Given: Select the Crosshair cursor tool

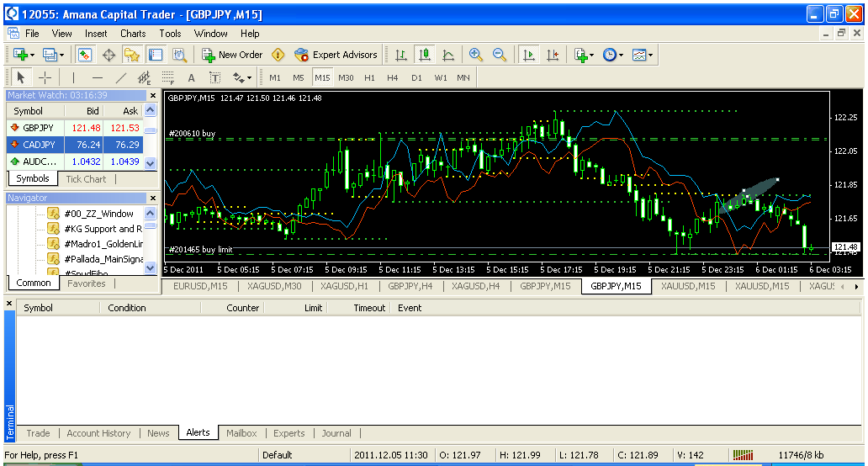Looking at the screenshot, I should coord(45,77).
